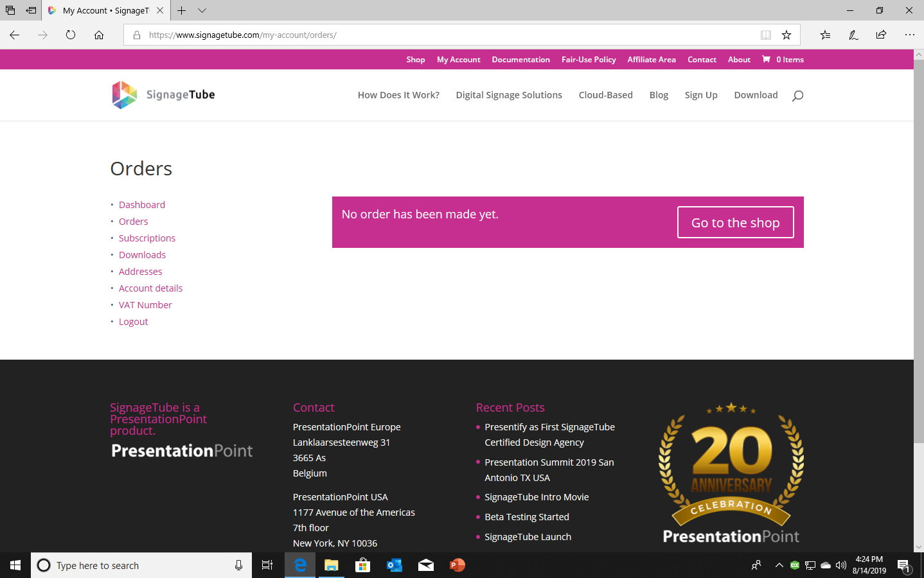
Task: Click Sign Up in main navigation
Action: point(701,95)
